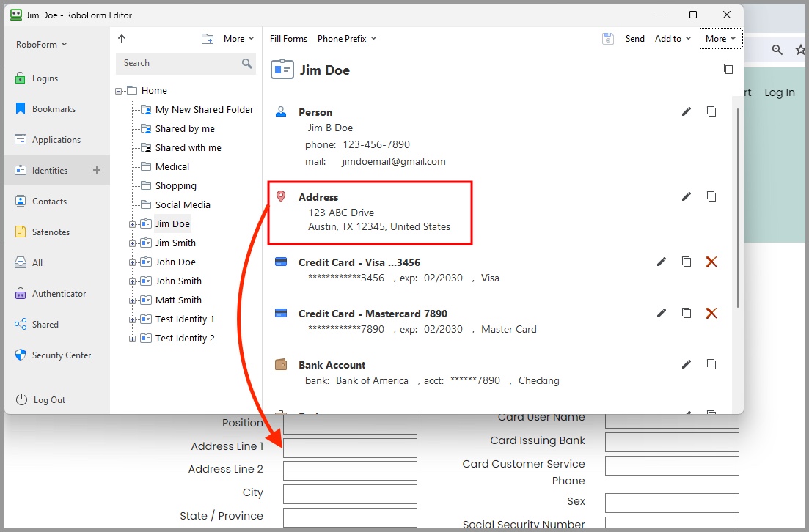Expand the John Doe tree node
This screenshot has width=809, height=532.
pyautogui.click(x=133, y=262)
